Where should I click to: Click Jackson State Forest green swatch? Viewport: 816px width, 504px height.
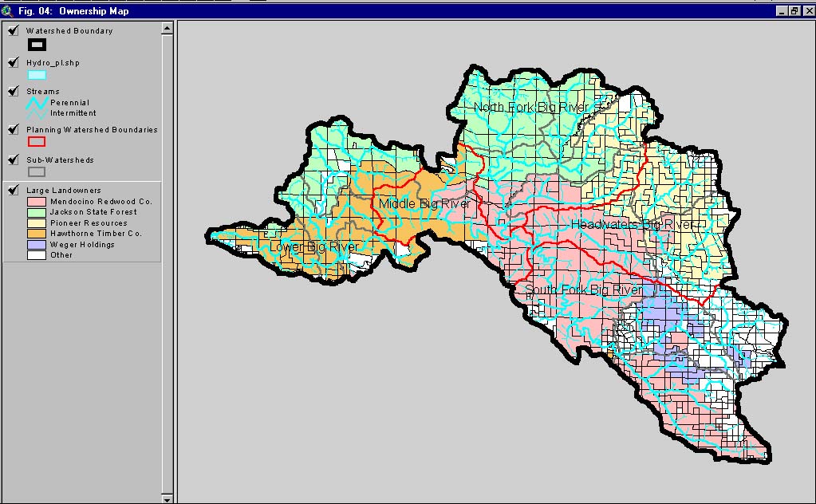(37, 212)
